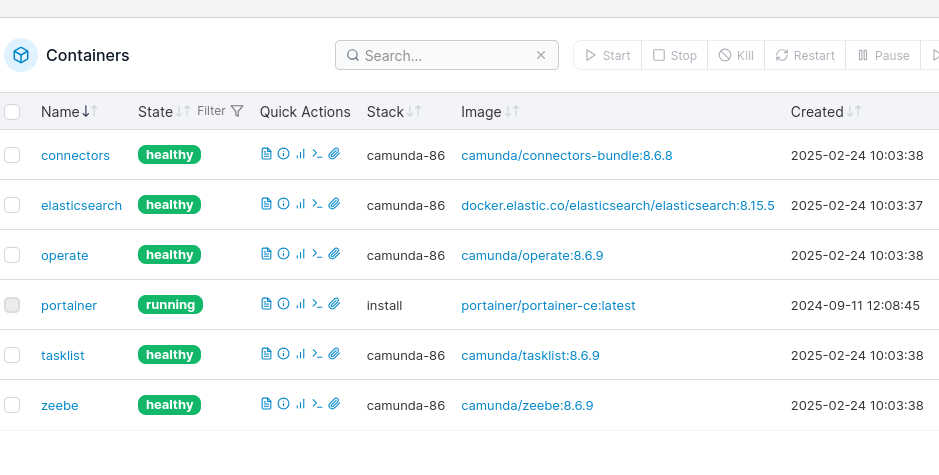Click the Containers cube icon

(21, 55)
